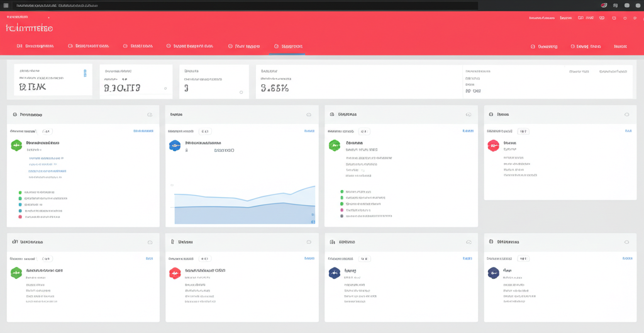Click the percentage figure in the widest stat tile

pos(275,87)
